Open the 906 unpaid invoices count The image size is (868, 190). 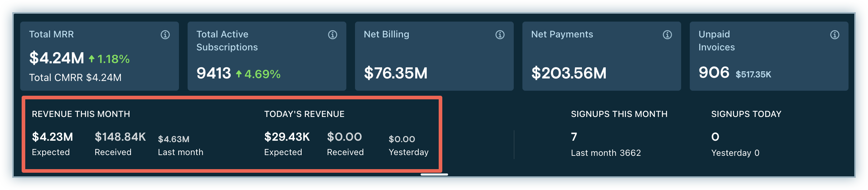tap(714, 73)
